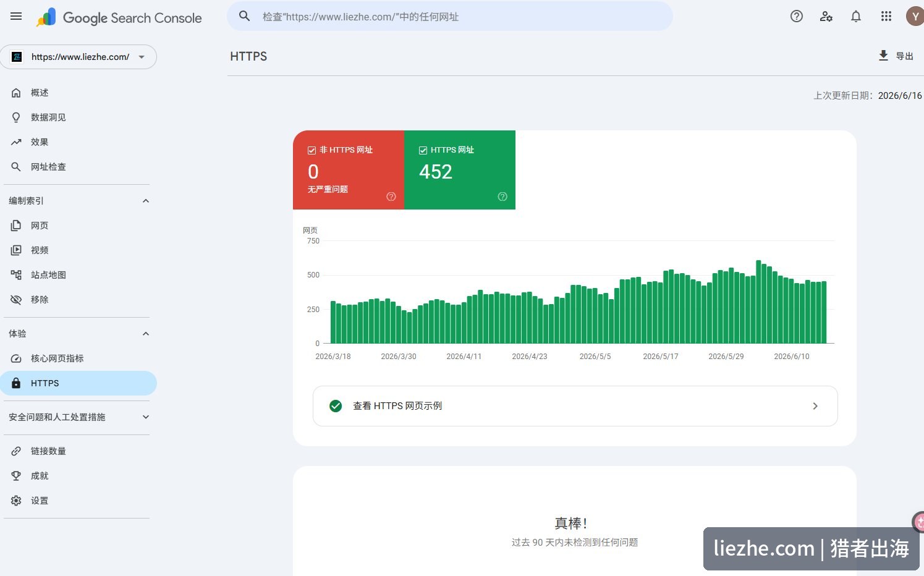The width and height of the screenshot is (924, 576).
Task: Toggle the HTTPS 网址 checkbox
Action: coord(423,150)
